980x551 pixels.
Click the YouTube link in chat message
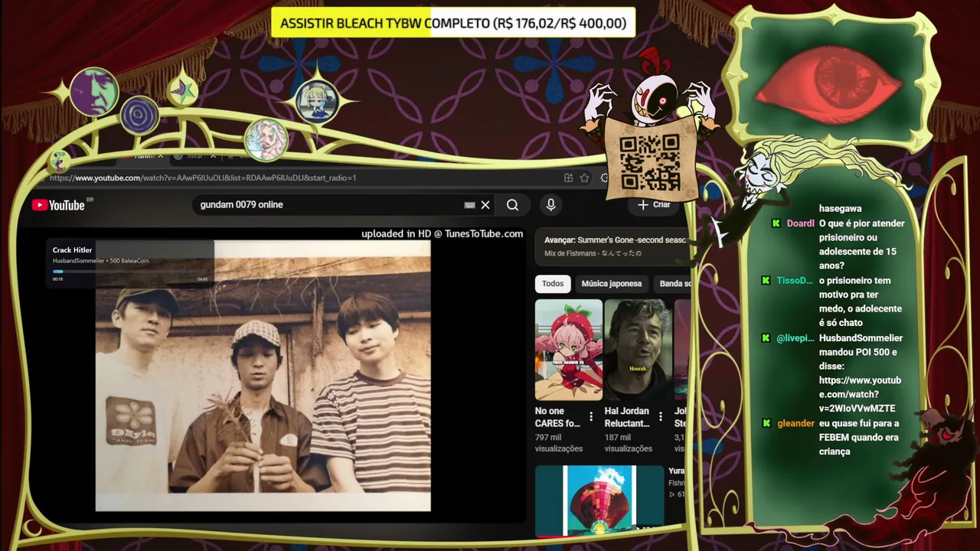pos(860,394)
